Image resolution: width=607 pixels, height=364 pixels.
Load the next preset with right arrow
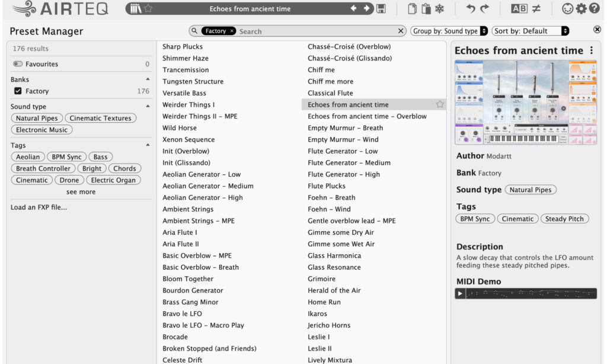point(366,8)
